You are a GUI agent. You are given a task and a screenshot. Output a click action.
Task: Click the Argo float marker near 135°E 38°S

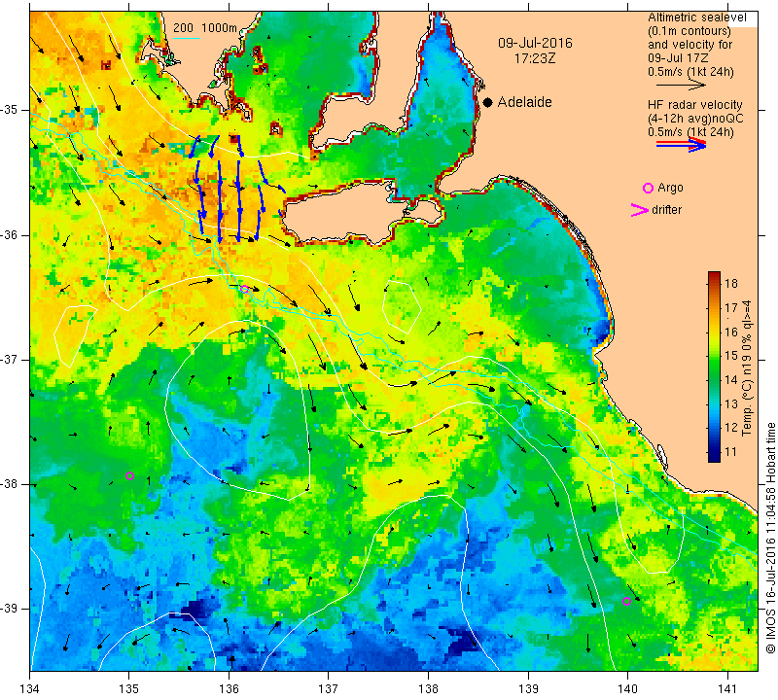tap(130, 475)
